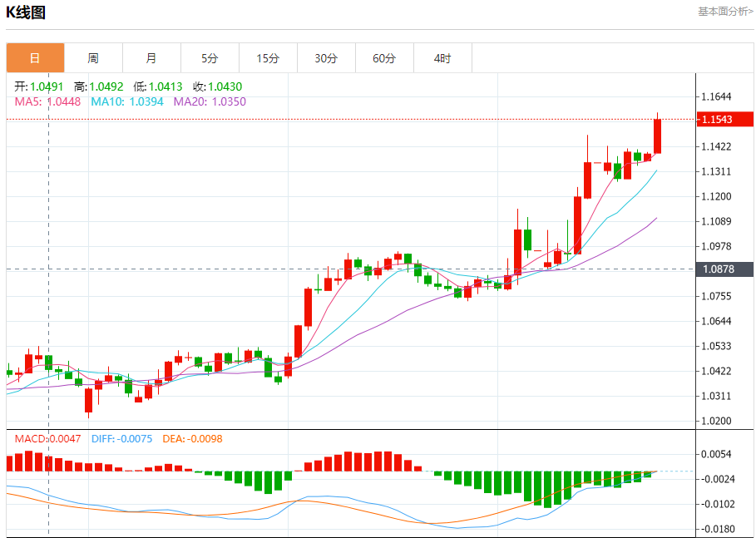Click the 1.1422 price axis label

(x=717, y=146)
